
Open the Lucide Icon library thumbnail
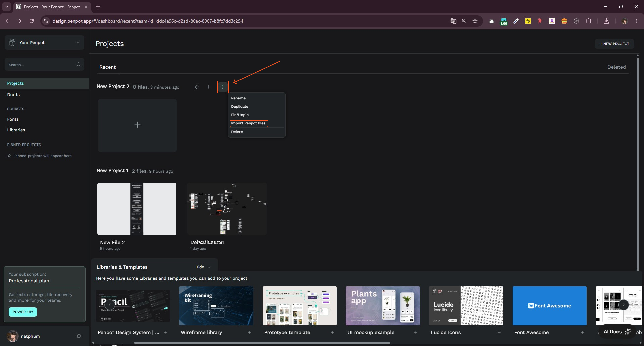[x=466, y=306]
